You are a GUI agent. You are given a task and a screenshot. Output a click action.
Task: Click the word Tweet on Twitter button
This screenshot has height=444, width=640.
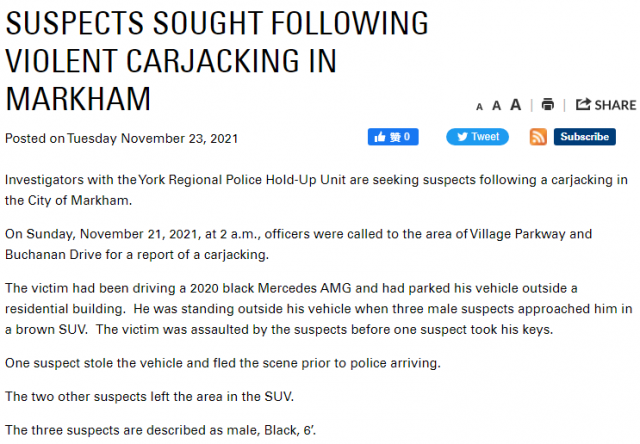pyautogui.click(x=485, y=136)
